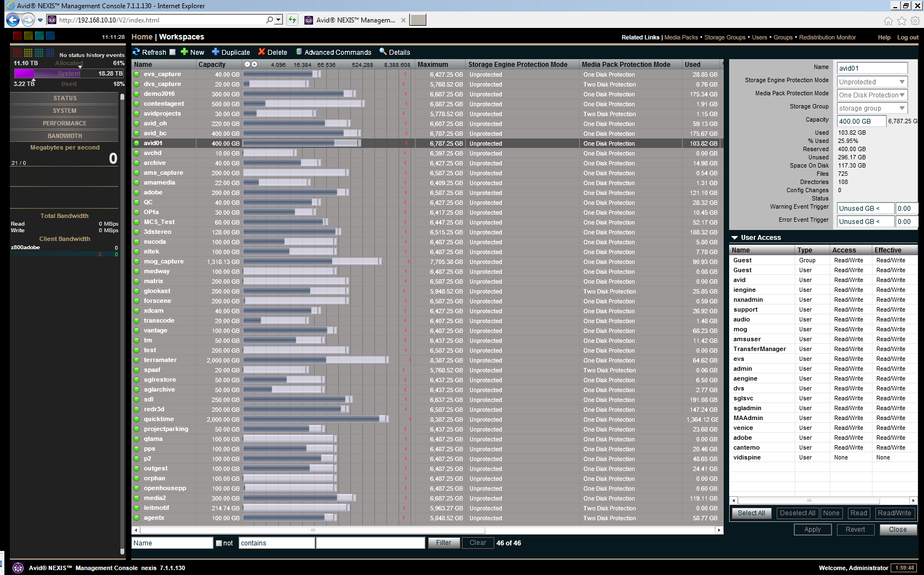The image size is (924, 575).
Task: Select the vidispine user in User Access
Action: (823, 457)
